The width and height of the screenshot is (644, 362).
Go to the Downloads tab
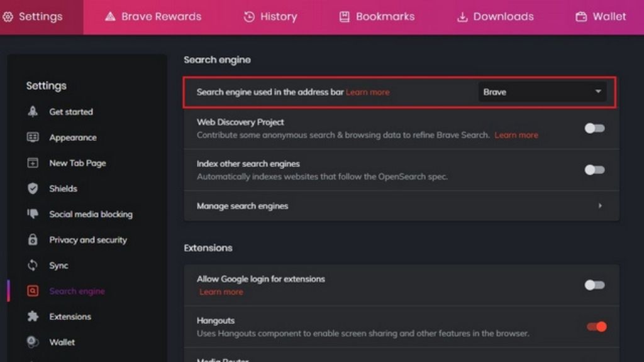(495, 17)
